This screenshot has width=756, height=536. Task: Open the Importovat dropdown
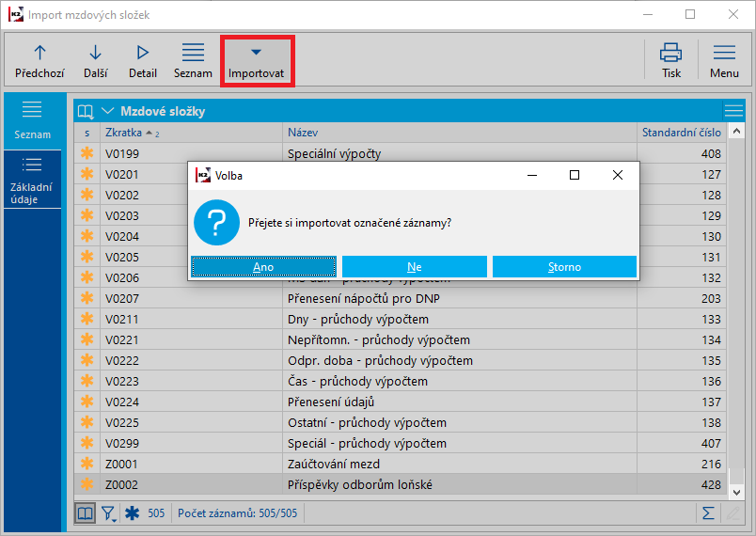[257, 61]
